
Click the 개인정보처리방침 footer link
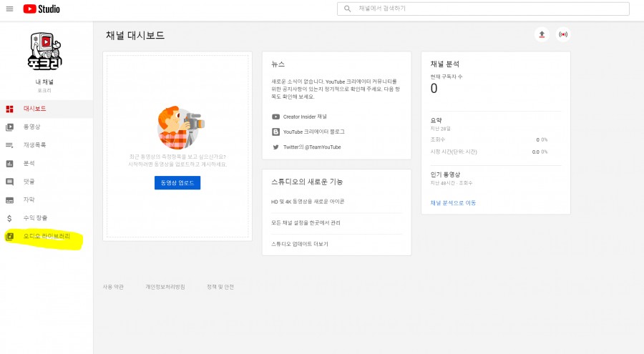point(165,287)
